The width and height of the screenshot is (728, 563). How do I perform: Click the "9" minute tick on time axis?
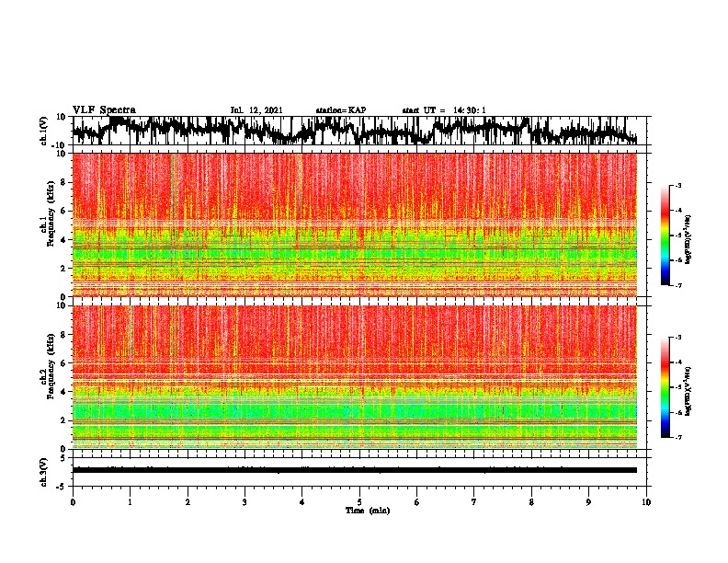[588, 502]
